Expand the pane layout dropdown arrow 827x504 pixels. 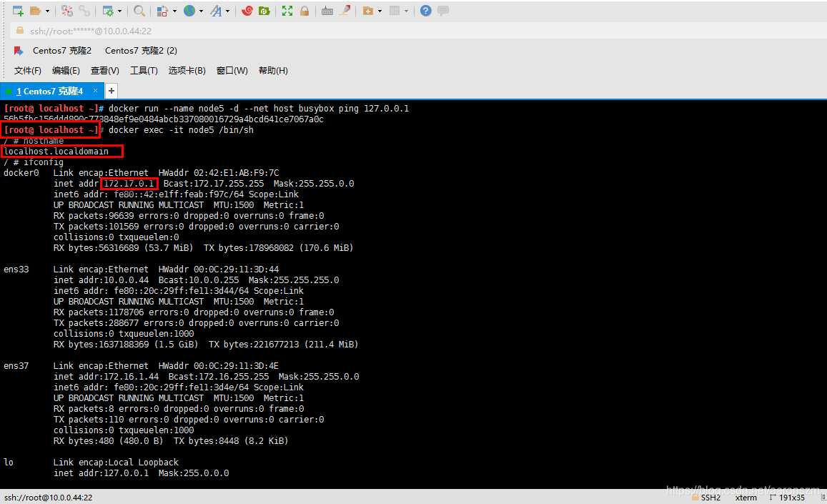(406, 11)
